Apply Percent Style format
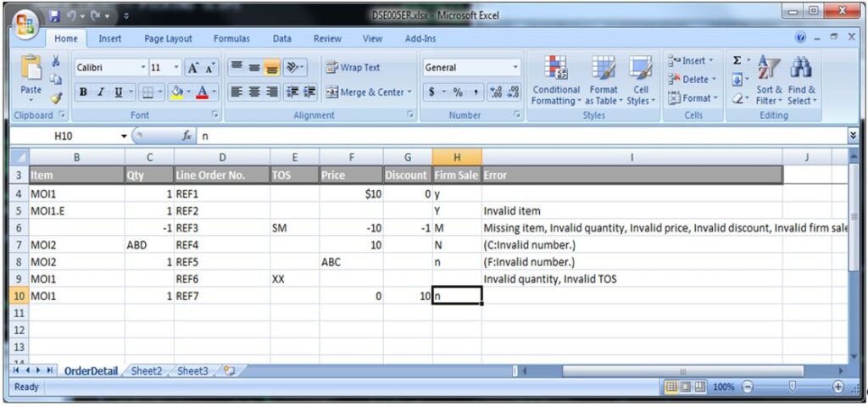868x407 pixels. click(459, 92)
